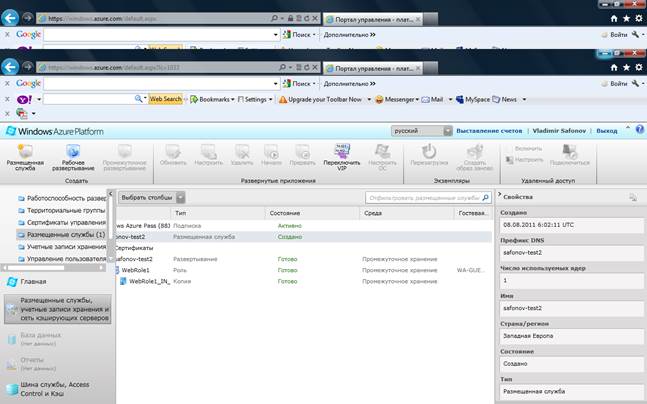Open the Azure portal help question mark
This screenshot has height=404, width=647.
[640, 129]
